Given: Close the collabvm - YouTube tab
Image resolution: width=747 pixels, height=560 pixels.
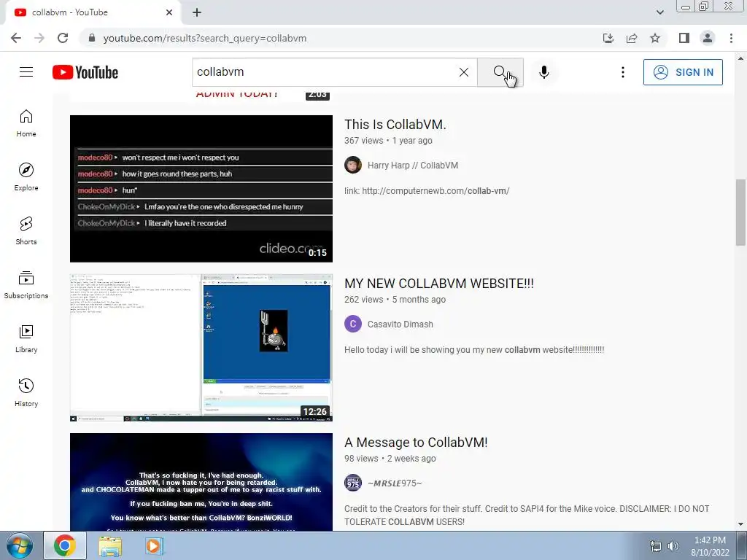Looking at the screenshot, I should [x=169, y=12].
